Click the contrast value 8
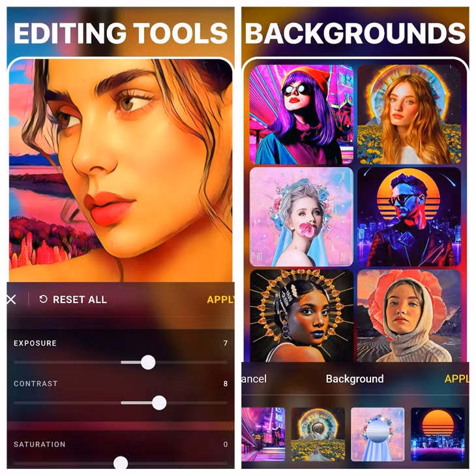476x476 pixels. click(x=226, y=383)
